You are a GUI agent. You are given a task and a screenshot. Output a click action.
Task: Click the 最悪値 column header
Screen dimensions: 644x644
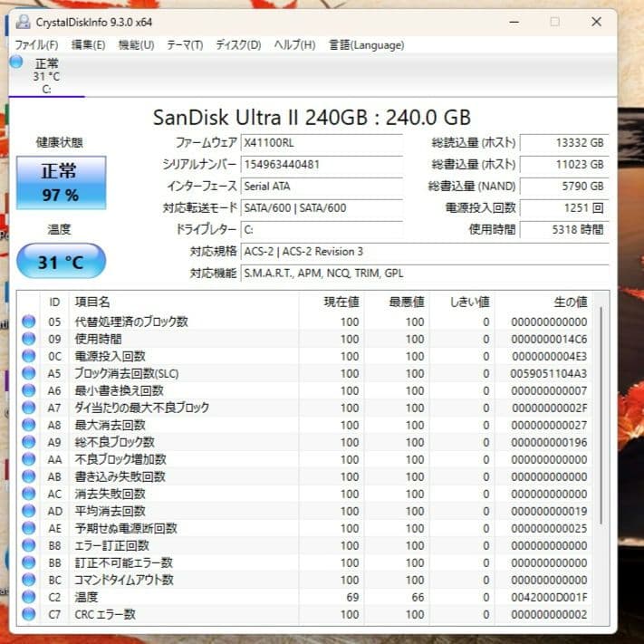coord(397,303)
